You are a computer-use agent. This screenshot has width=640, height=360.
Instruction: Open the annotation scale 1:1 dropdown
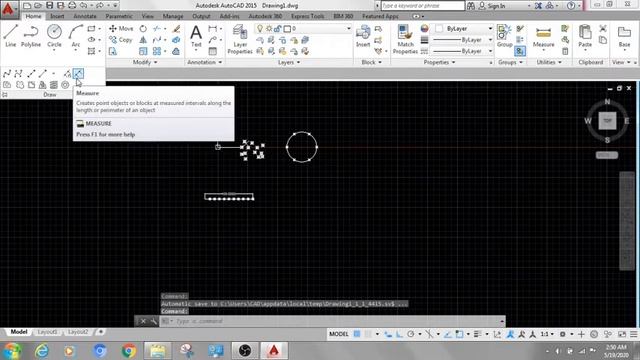pyautogui.click(x=547, y=334)
